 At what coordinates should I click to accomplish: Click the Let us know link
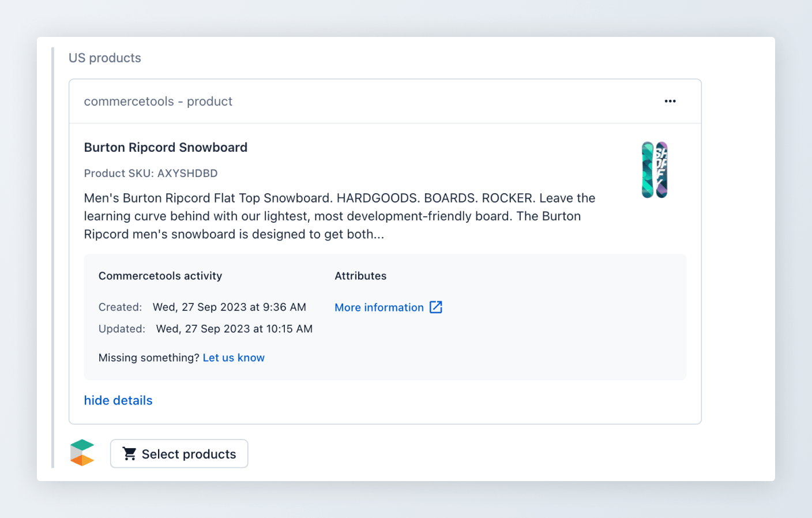coord(234,358)
